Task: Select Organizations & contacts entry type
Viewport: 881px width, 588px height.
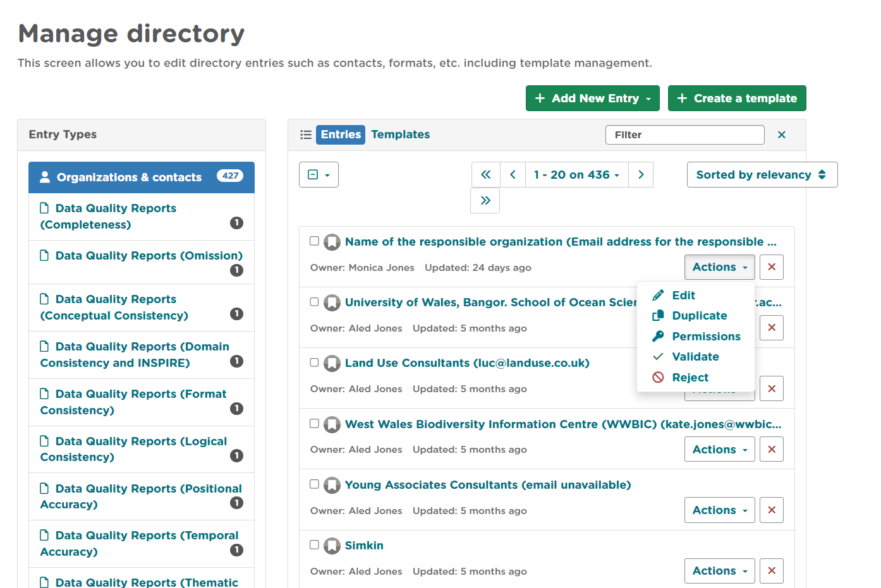Action: [142, 177]
